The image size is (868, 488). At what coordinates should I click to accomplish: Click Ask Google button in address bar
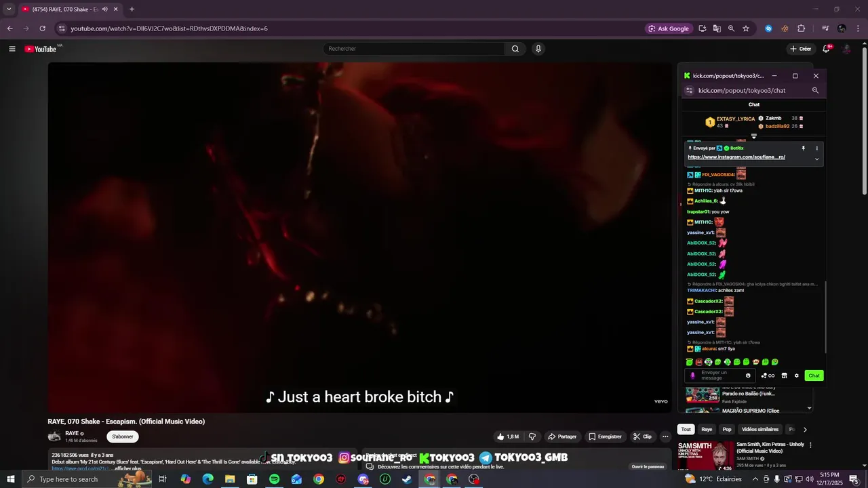coord(669,28)
